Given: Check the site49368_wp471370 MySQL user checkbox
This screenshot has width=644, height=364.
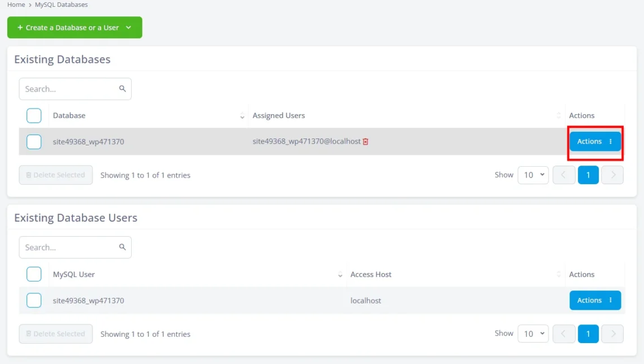Looking at the screenshot, I should 34,301.
